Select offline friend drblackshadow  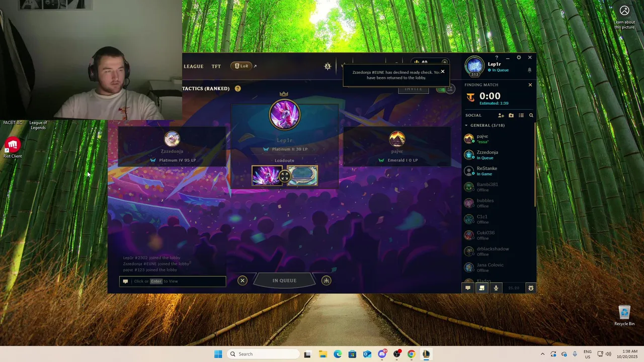[498, 251]
